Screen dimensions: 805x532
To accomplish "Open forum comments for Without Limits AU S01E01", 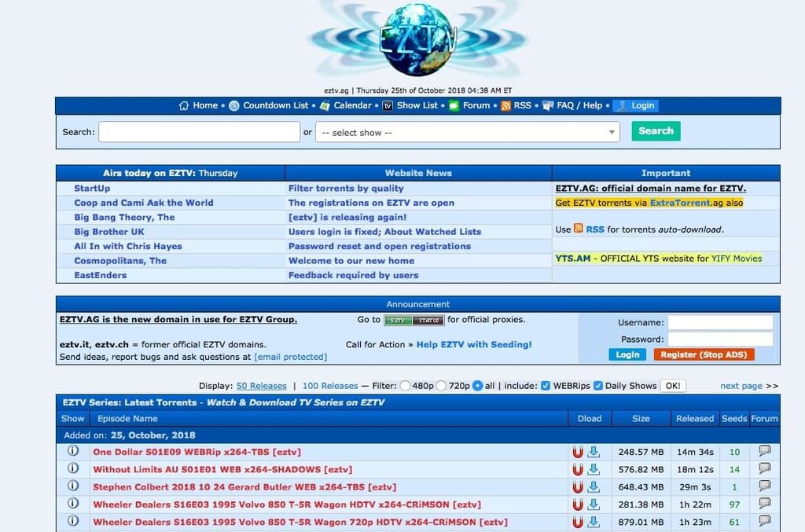I will 764,468.
